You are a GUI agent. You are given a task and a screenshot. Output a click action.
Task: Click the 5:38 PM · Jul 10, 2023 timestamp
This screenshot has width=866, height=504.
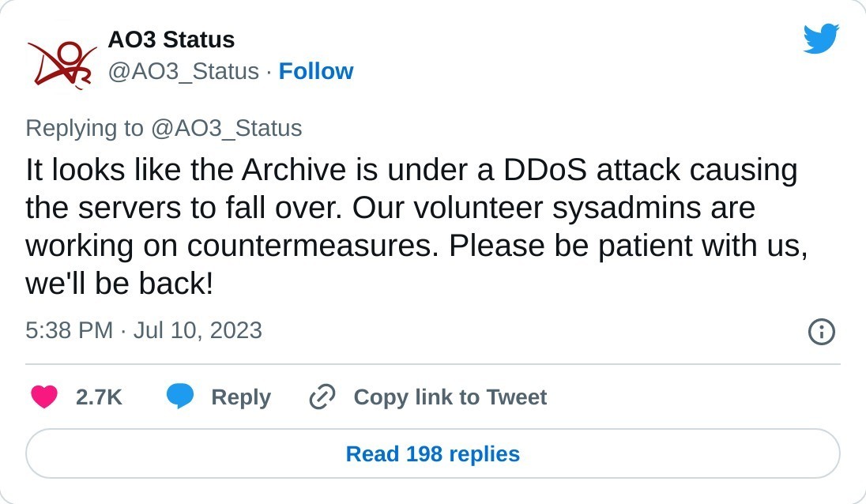(144, 330)
